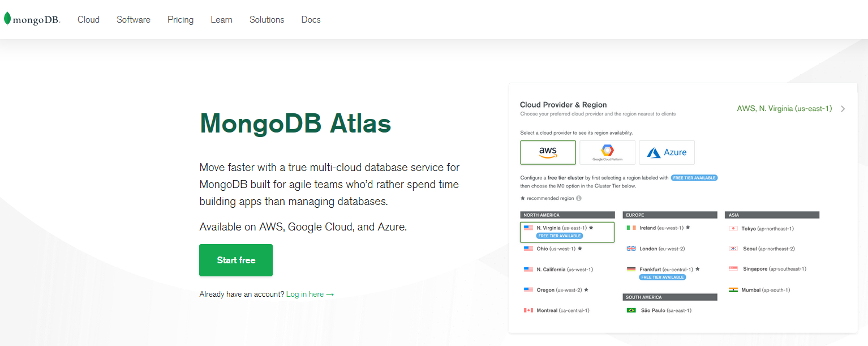The height and width of the screenshot is (346, 868).
Task: Click the Tokyo (ap-northeast-1) region text
Action: pyautogui.click(x=767, y=229)
